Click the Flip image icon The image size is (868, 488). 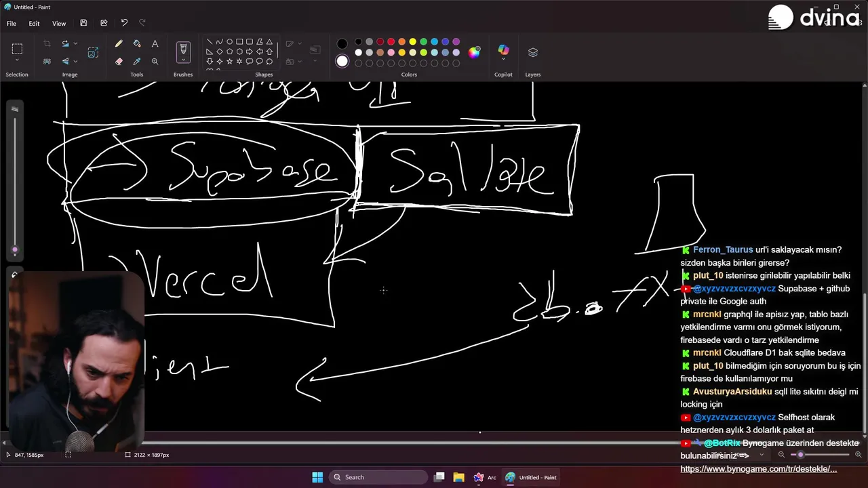point(65,61)
